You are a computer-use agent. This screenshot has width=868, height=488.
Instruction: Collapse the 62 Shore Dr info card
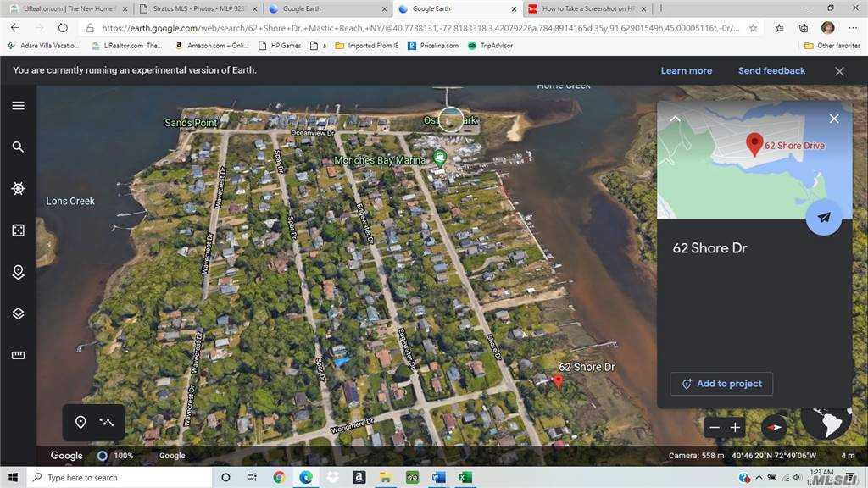tap(675, 119)
